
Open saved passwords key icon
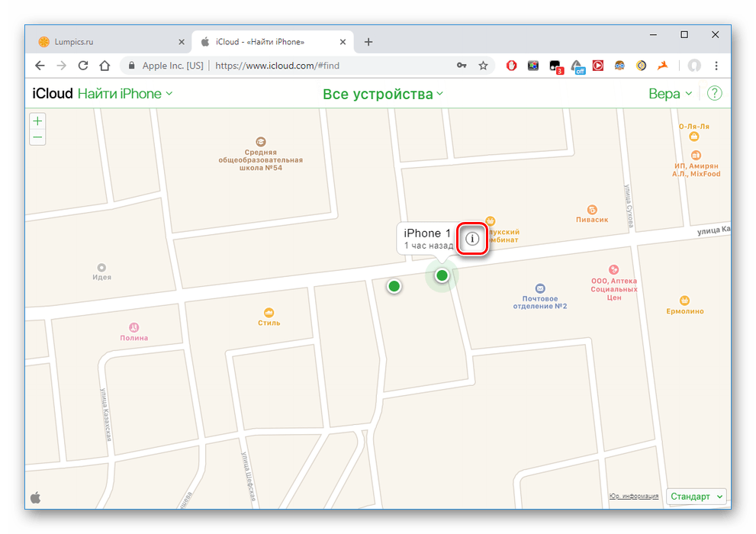(x=462, y=66)
